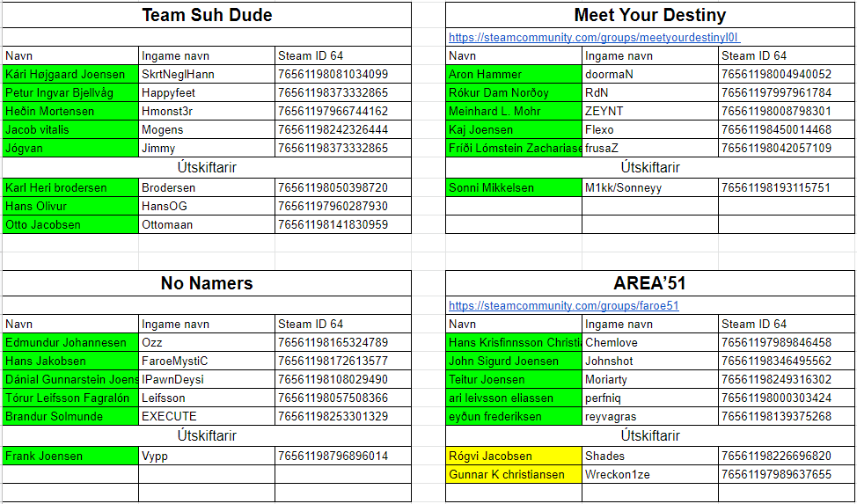Select the Chemlove cell

[x=650, y=343]
